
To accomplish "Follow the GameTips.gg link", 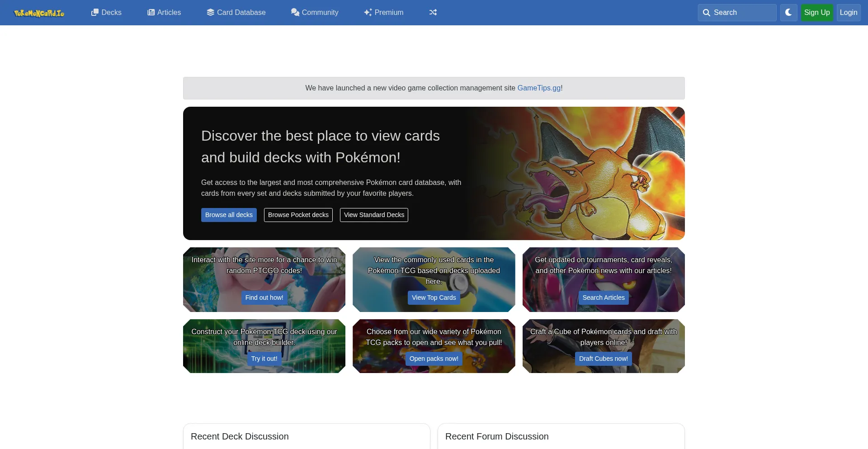I will (538, 88).
